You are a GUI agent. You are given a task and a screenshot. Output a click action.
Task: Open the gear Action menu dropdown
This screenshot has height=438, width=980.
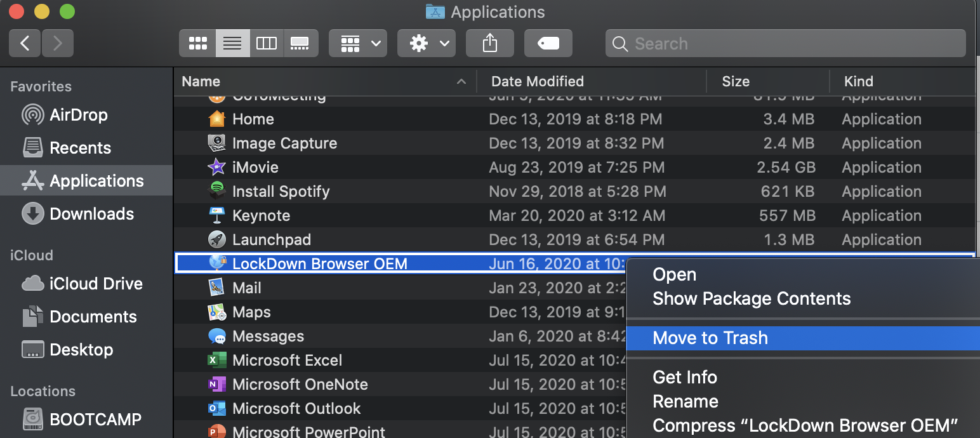426,43
